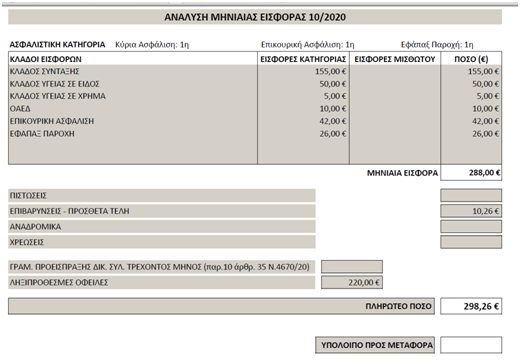
Task: Select the ΟΑΕΔ row label
Action: pyautogui.click(x=20, y=109)
